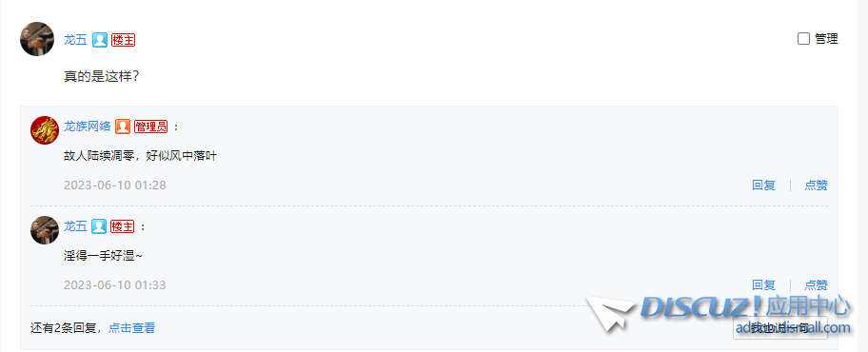Screen dimensions: 868x352
Task: Click the red 管理员 badge
Action: point(150,127)
